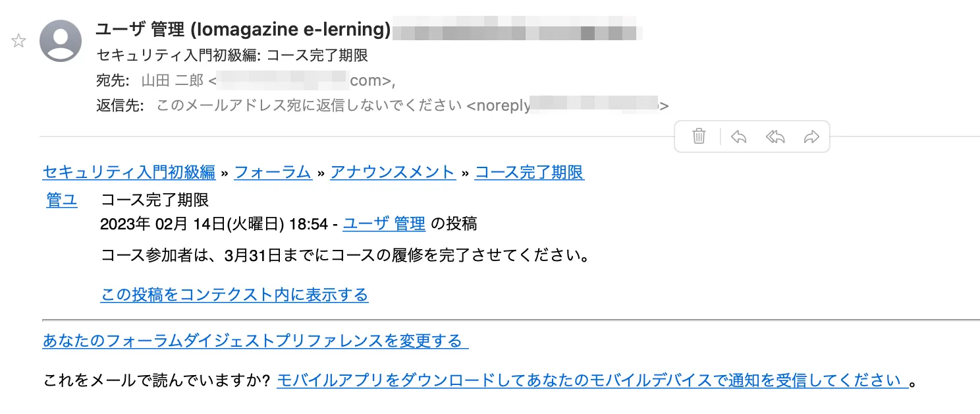Screen dimensions: 980x414
Task: Change forum digest preferences via the フォーラムダイジェスト link
Action: click(255, 341)
